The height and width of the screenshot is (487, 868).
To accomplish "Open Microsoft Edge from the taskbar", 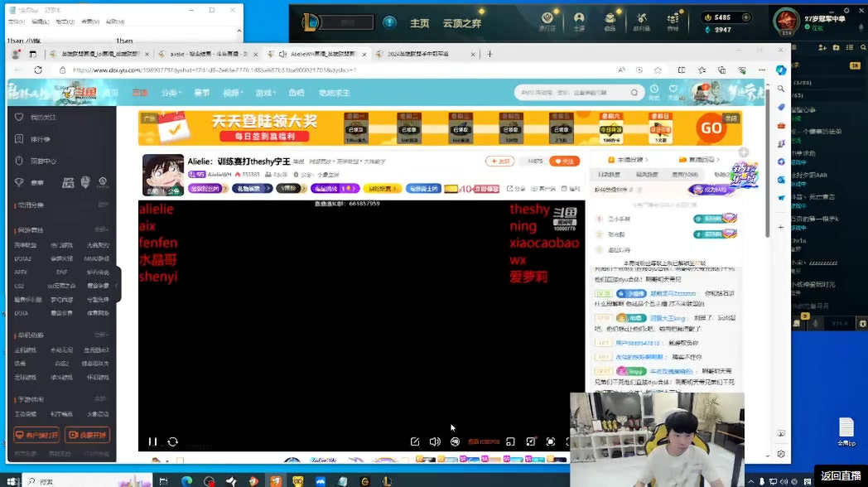I will (x=186, y=481).
